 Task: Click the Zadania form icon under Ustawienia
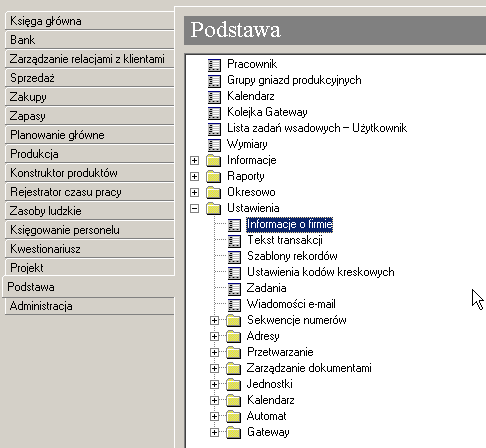click(234, 289)
